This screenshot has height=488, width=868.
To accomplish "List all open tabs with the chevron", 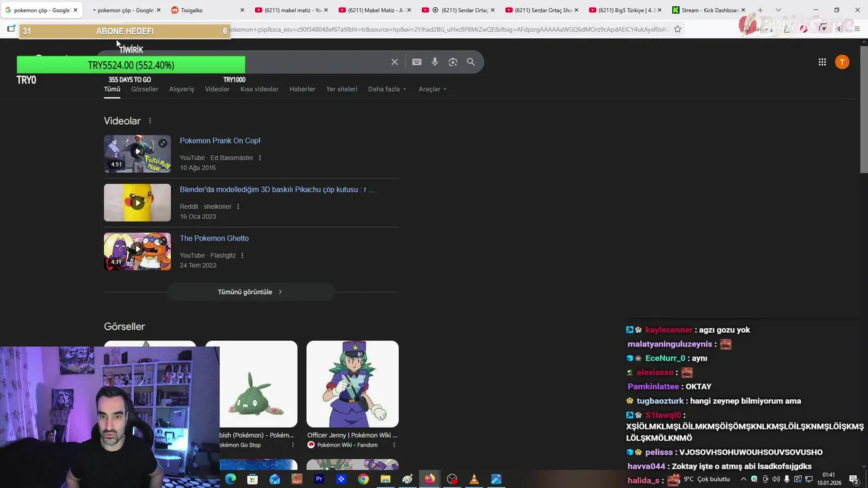I will [x=778, y=10].
